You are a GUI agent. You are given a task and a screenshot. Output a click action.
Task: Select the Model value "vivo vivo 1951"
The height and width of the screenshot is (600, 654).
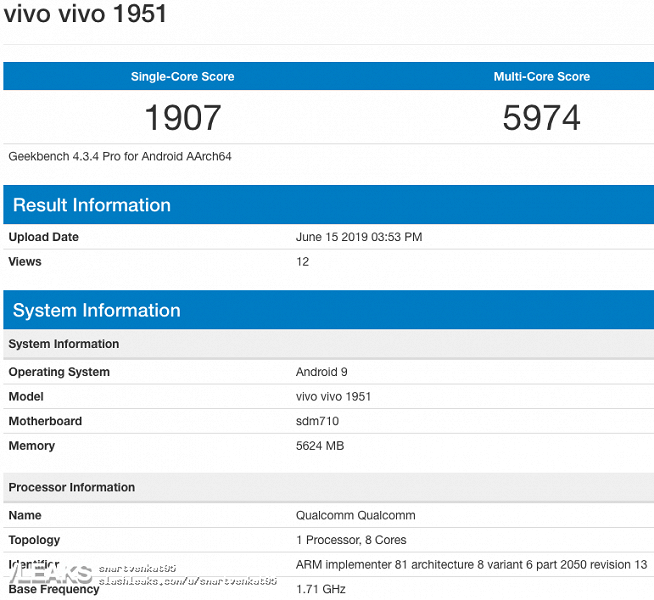(x=333, y=397)
